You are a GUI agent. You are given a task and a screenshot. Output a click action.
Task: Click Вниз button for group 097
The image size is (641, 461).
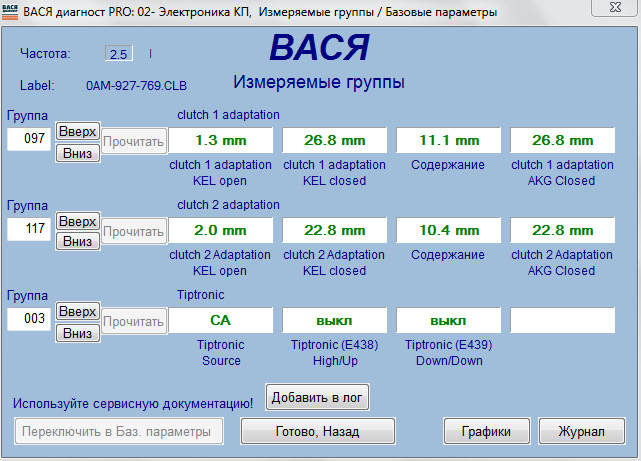coord(78,153)
